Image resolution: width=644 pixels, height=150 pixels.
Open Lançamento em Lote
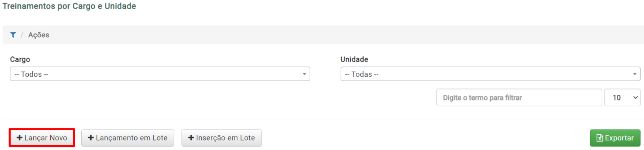pos(128,138)
